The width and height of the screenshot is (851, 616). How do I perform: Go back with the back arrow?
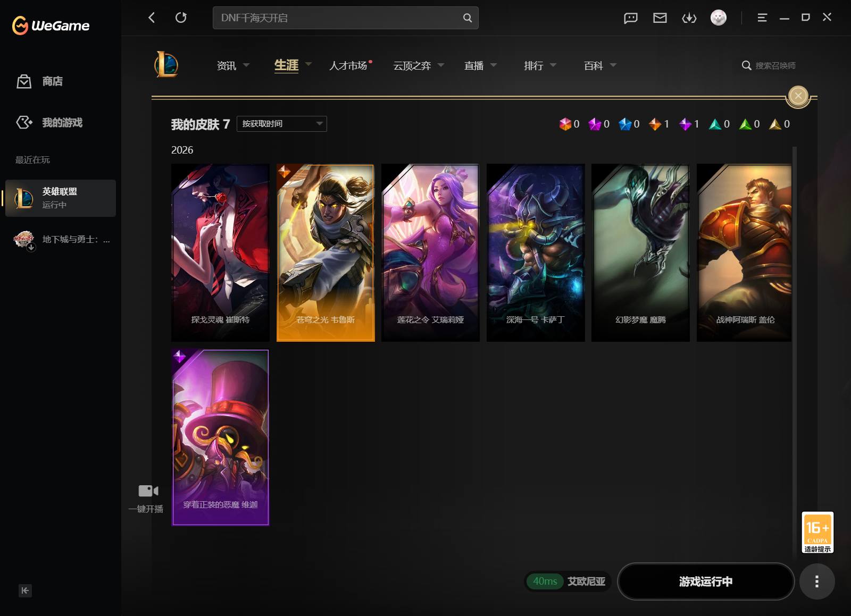(152, 18)
